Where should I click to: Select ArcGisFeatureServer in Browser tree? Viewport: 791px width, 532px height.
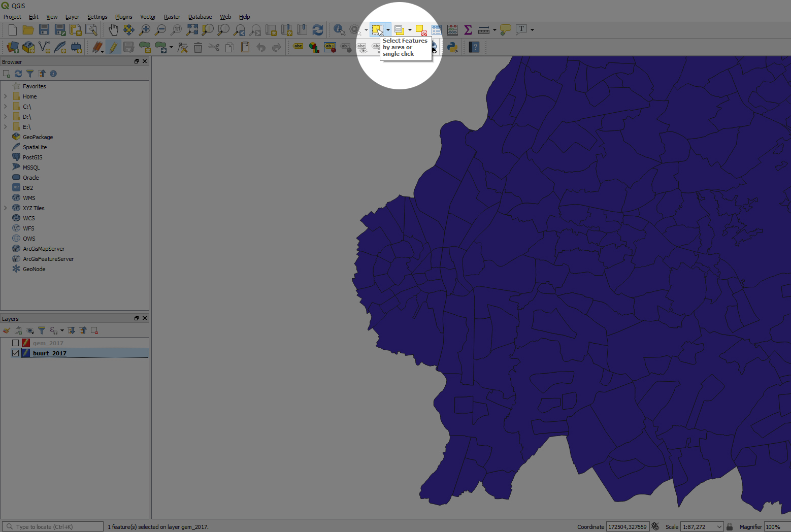48,259
